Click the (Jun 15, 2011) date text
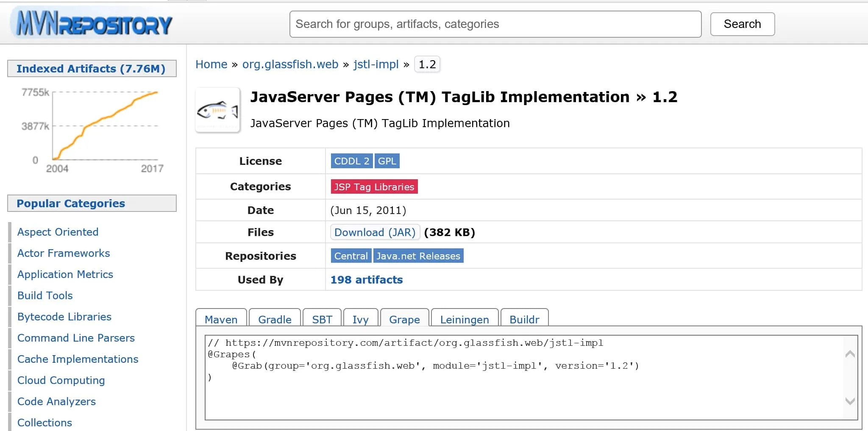868x431 pixels. click(368, 210)
